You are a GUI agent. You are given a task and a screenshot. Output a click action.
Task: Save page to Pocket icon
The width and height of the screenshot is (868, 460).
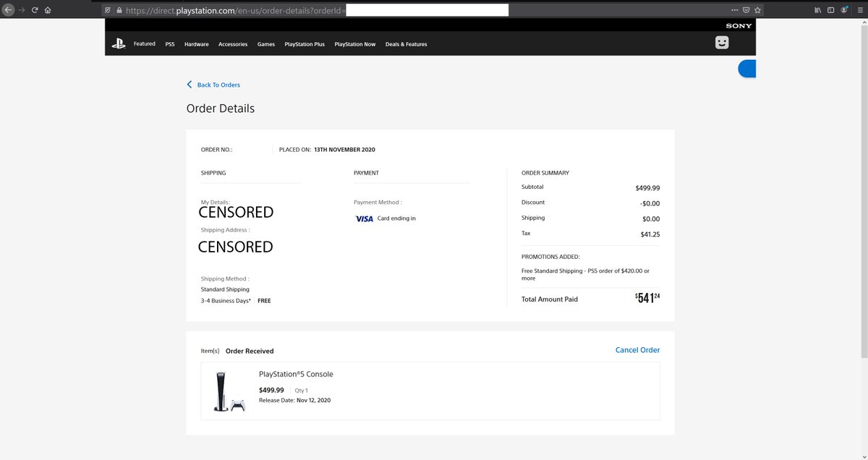coord(746,10)
